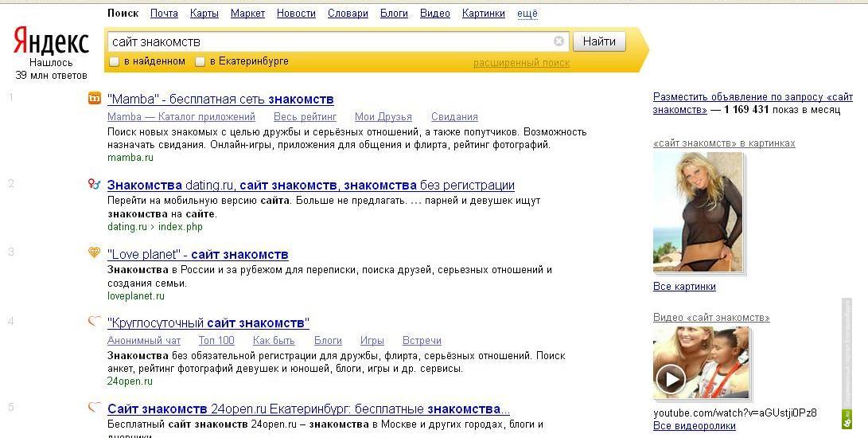Go to Маркет
Screen dimensions: 868x438
click(247, 14)
